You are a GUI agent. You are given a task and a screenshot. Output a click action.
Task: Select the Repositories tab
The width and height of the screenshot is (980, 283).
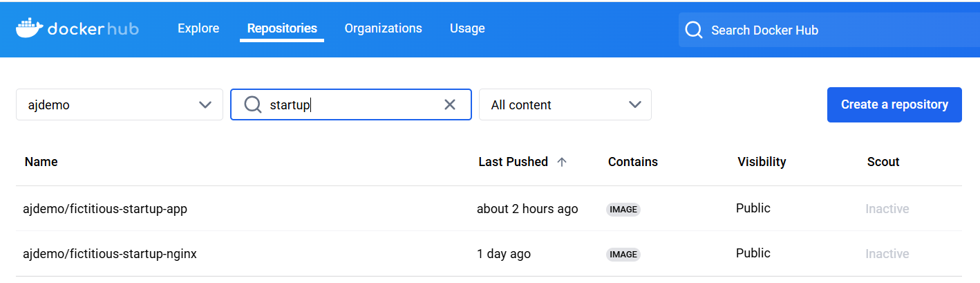pyautogui.click(x=282, y=28)
